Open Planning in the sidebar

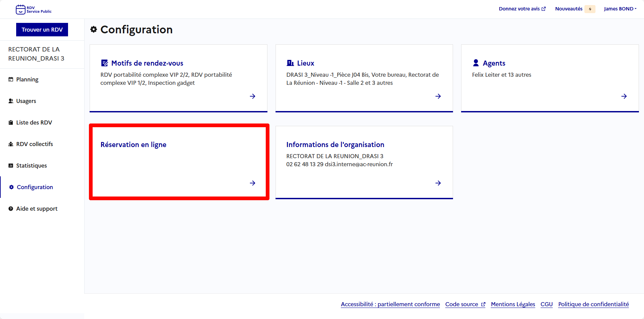click(27, 79)
